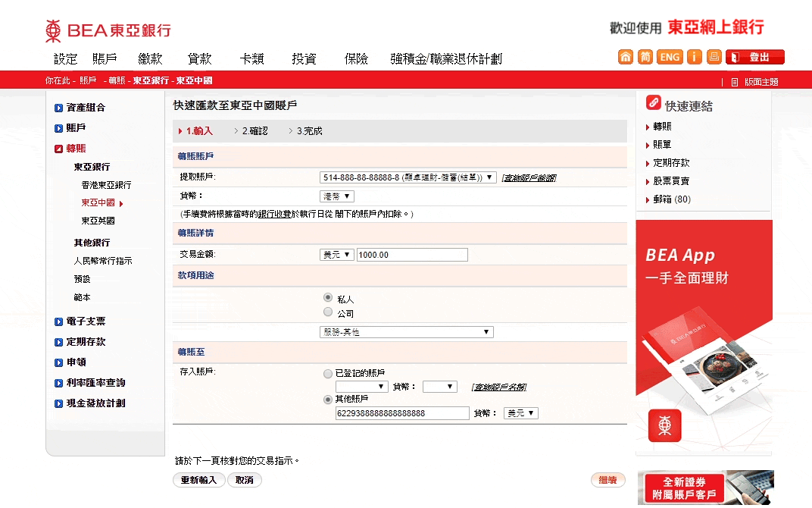The height and width of the screenshot is (508, 812).
Task: Open the 保險 top menu
Action: (356, 59)
